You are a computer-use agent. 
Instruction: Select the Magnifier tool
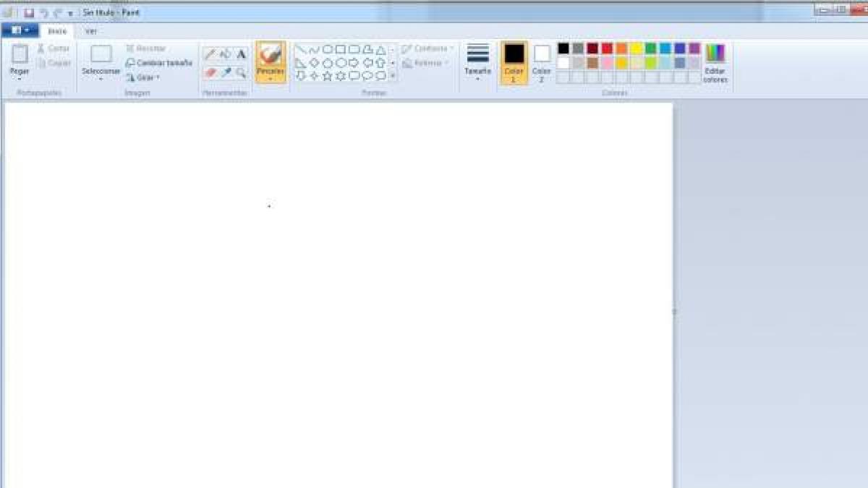(x=241, y=72)
